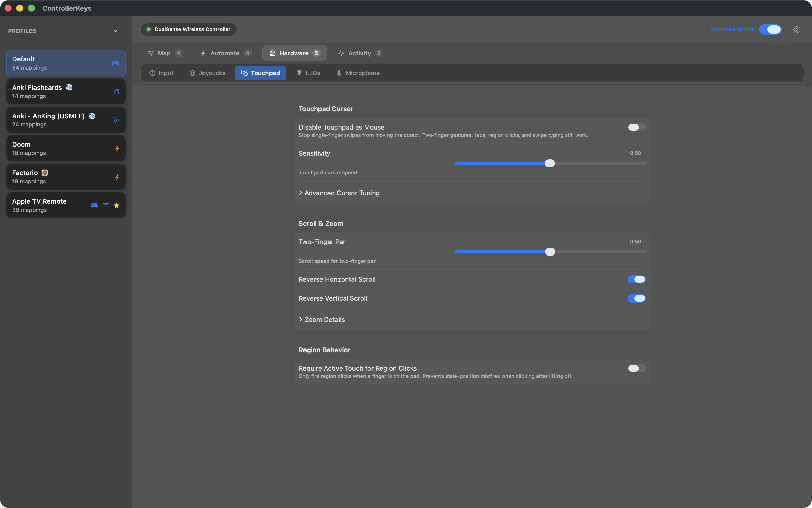Click the head icon on Anki Flashcards
This screenshot has height=508, width=812.
(x=116, y=91)
